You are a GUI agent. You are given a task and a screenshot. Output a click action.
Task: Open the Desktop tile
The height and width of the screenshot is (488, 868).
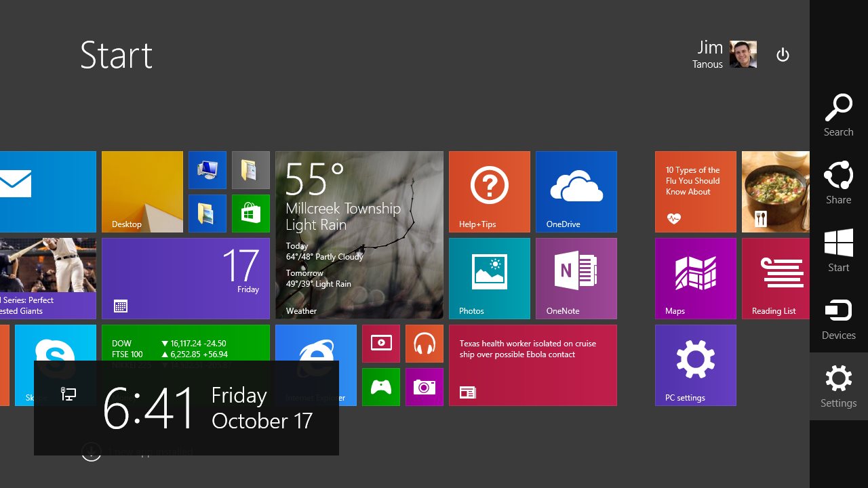[x=142, y=192]
